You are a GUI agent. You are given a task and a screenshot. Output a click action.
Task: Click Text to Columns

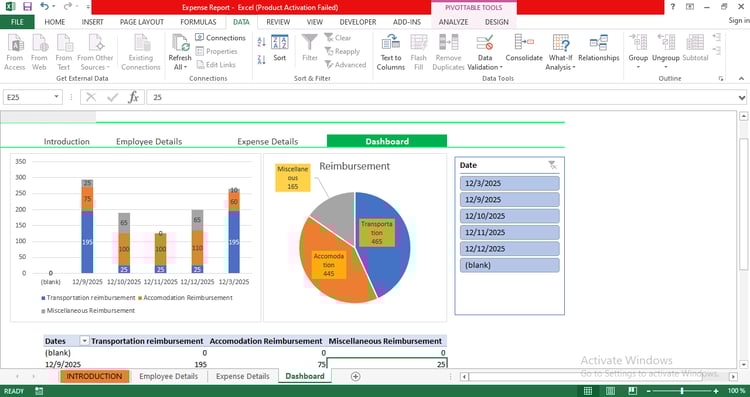point(391,52)
